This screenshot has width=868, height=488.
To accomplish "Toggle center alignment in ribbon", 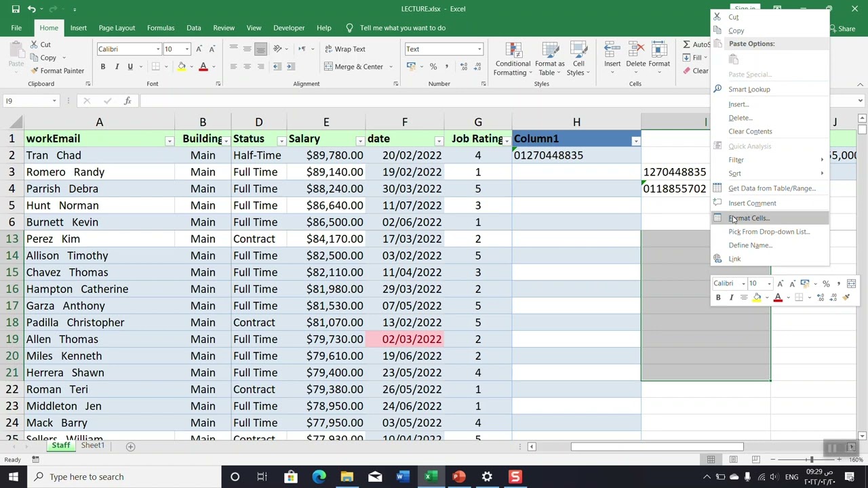I will click(247, 66).
